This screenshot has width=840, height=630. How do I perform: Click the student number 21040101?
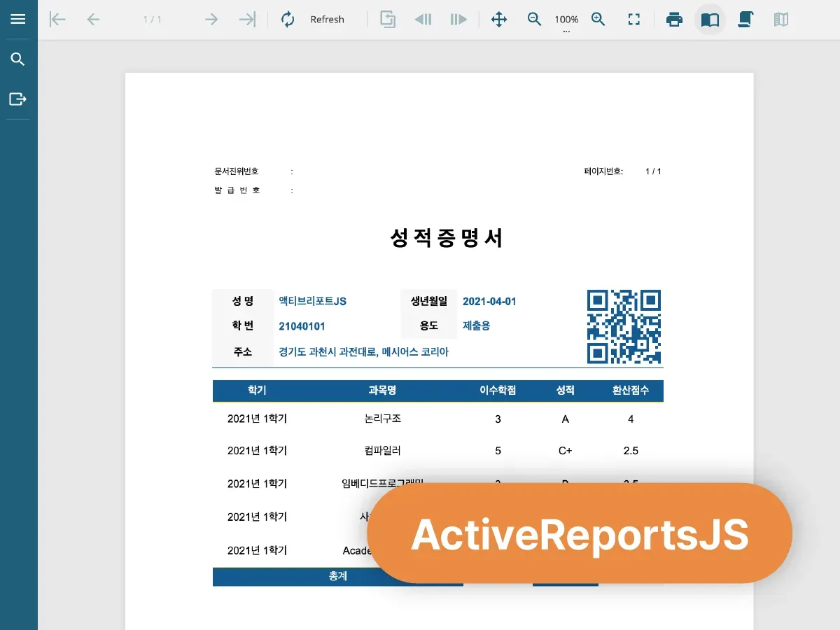point(302,326)
